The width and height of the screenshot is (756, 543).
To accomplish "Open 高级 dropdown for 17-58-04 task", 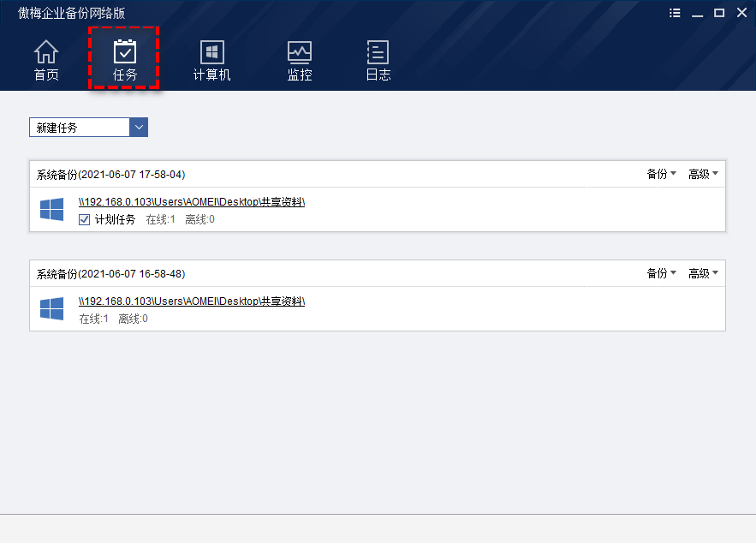I will click(x=704, y=174).
